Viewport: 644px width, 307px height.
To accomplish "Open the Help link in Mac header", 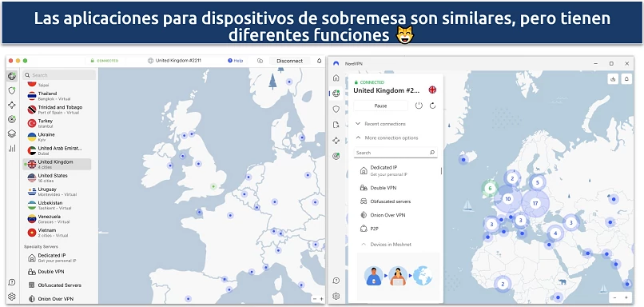I will pos(236,61).
